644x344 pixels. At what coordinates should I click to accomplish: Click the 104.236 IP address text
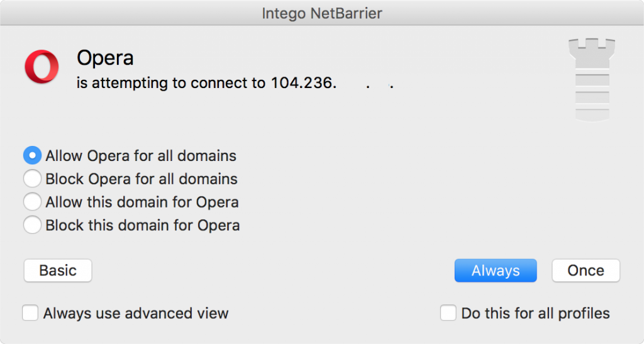point(332,83)
